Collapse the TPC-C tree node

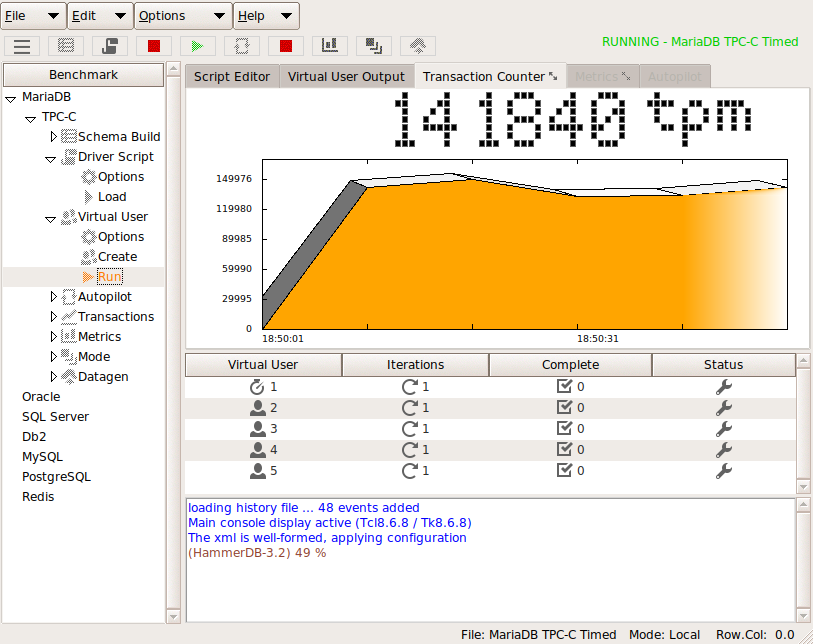[31, 118]
